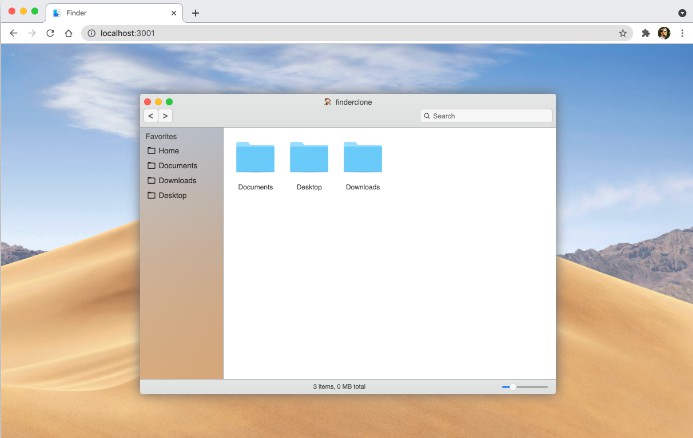This screenshot has width=693, height=438.
Task: Open the Documents folder icon
Action: click(255, 158)
